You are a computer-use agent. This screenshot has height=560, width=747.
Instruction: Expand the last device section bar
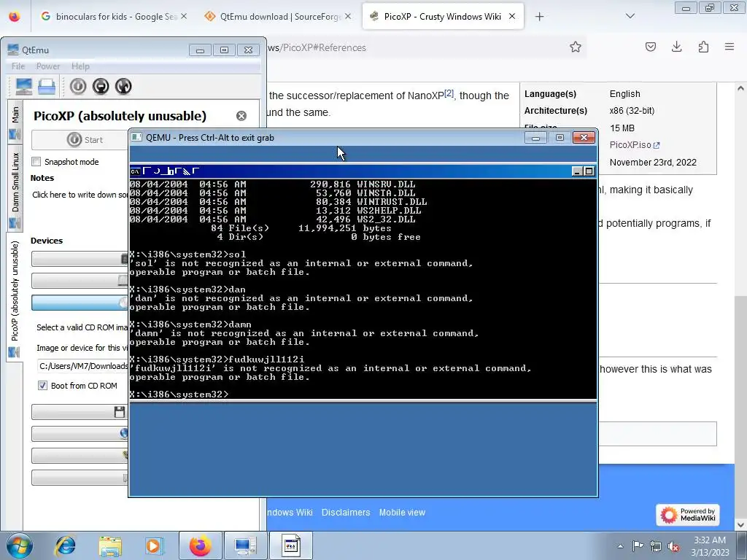[x=80, y=478]
